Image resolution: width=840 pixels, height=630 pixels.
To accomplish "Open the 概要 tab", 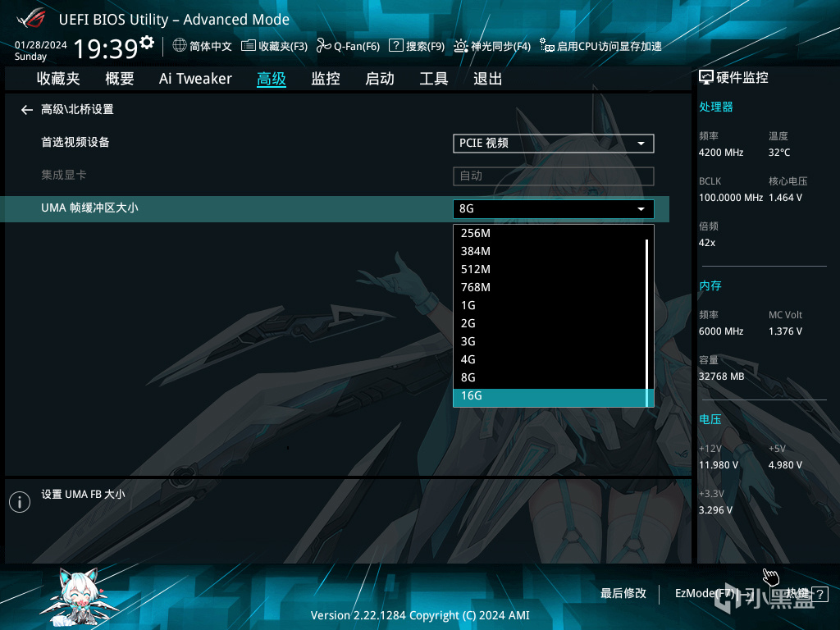I will tap(120, 79).
